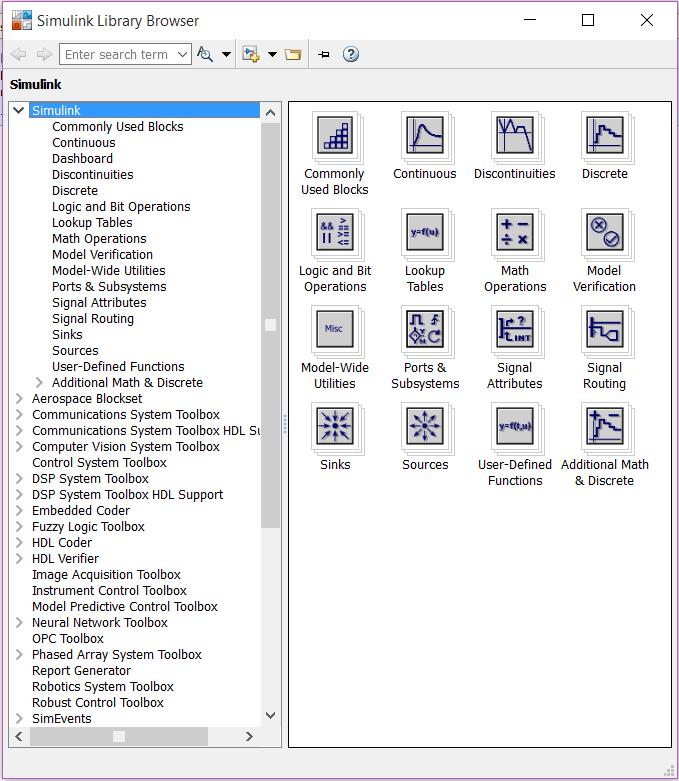Open the Continuous library icon
679x781 pixels.
[425, 135]
